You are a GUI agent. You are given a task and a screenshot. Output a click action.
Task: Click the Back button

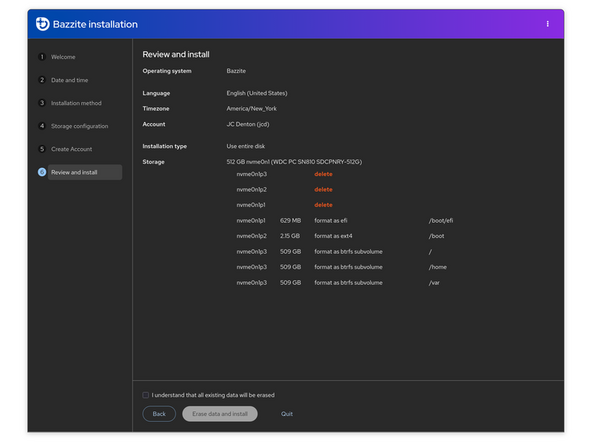point(159,414)
